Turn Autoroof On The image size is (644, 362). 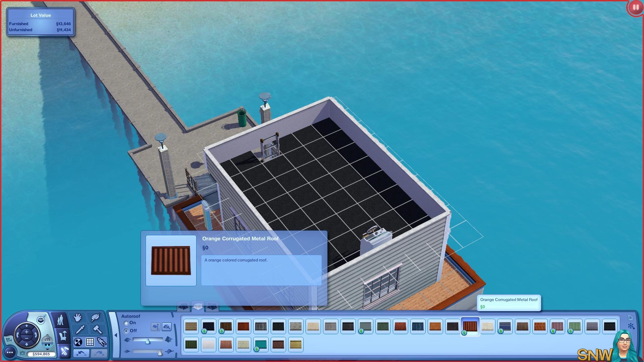(x=126, y=323)
